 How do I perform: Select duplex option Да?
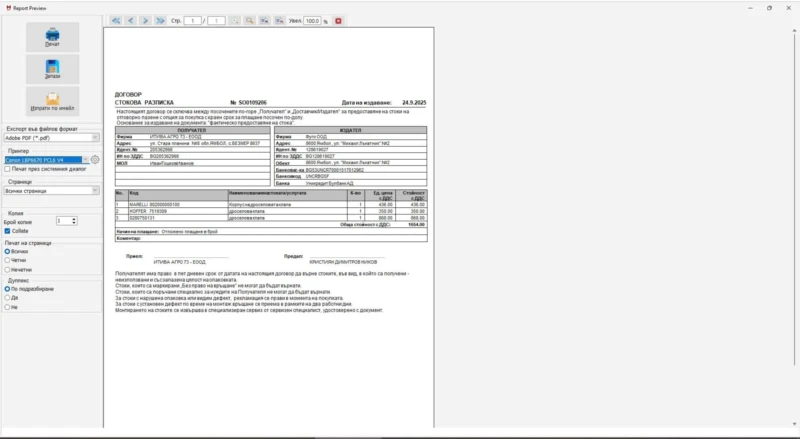click(8, 298)
